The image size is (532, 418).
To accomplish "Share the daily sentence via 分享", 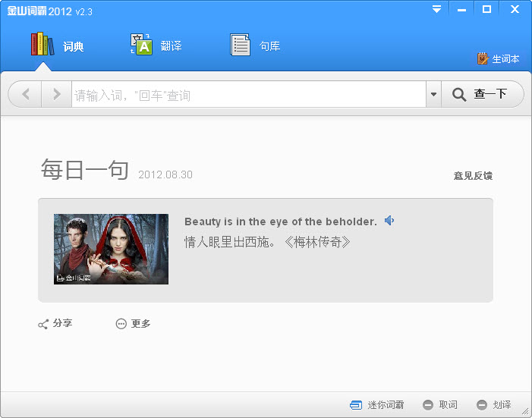I will pos(55,324).
